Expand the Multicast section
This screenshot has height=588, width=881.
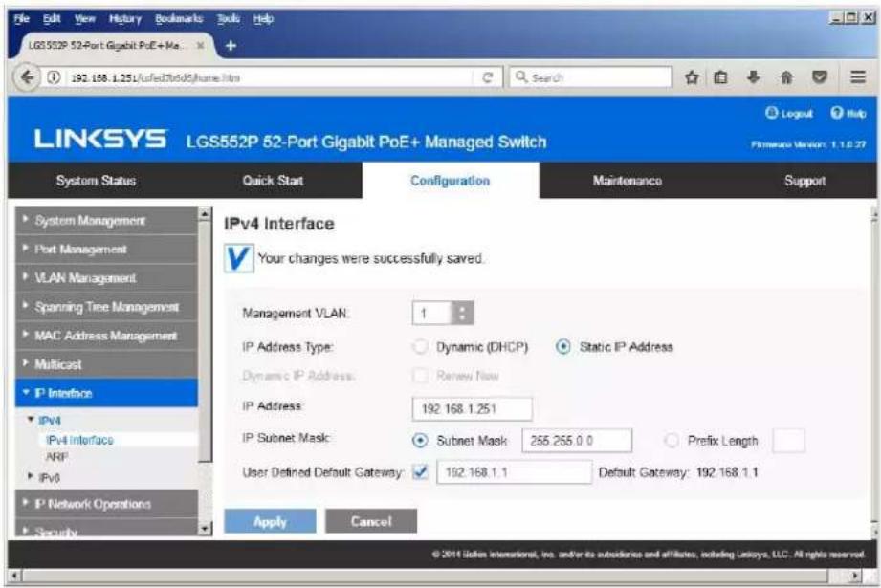[106, 364]
